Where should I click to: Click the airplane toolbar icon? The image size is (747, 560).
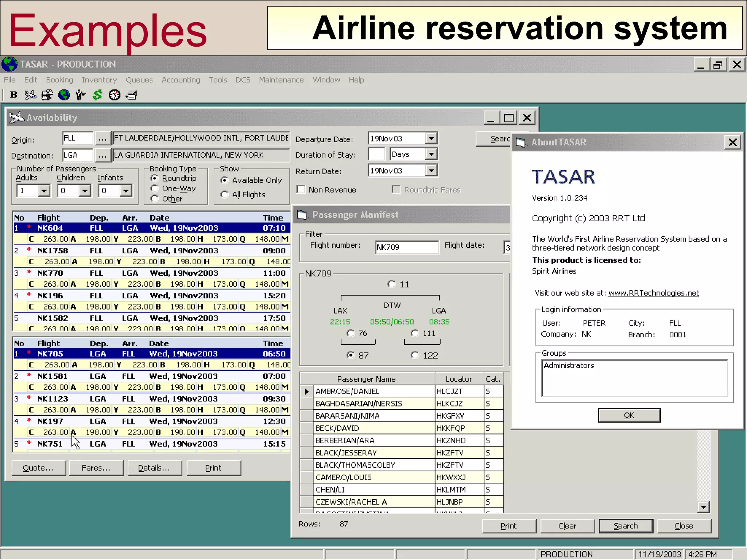(30, 95)
